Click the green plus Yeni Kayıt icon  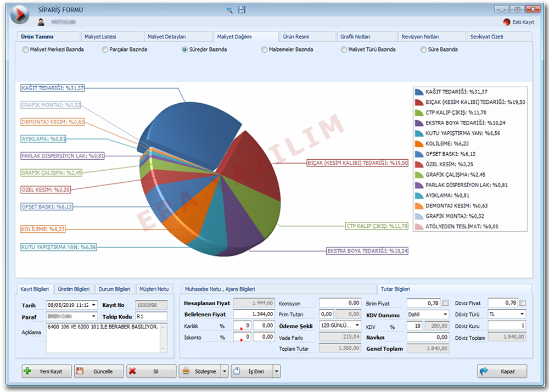click(27, 371)
